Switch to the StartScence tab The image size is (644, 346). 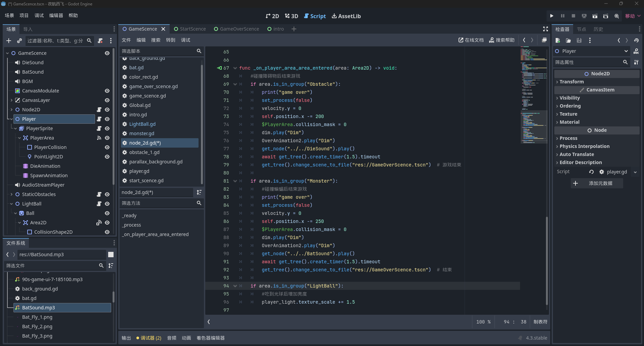pos(190,29)
